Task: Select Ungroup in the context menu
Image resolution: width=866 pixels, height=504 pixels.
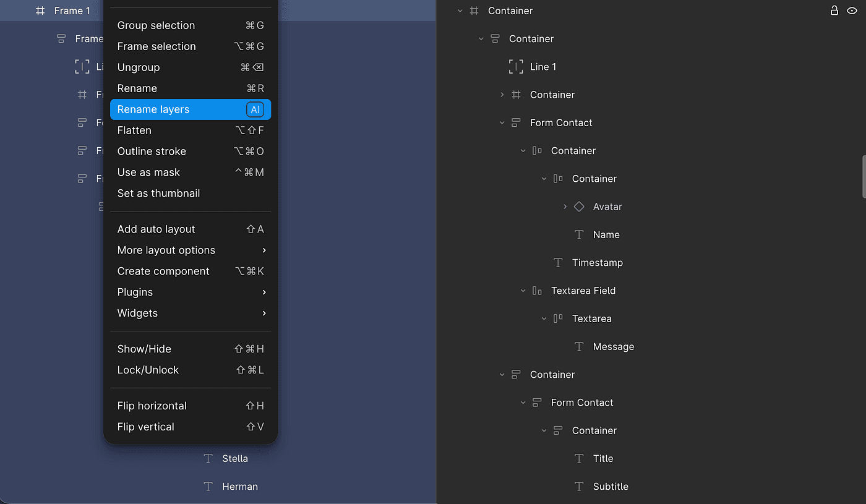Action: click(x=191, y=67)
